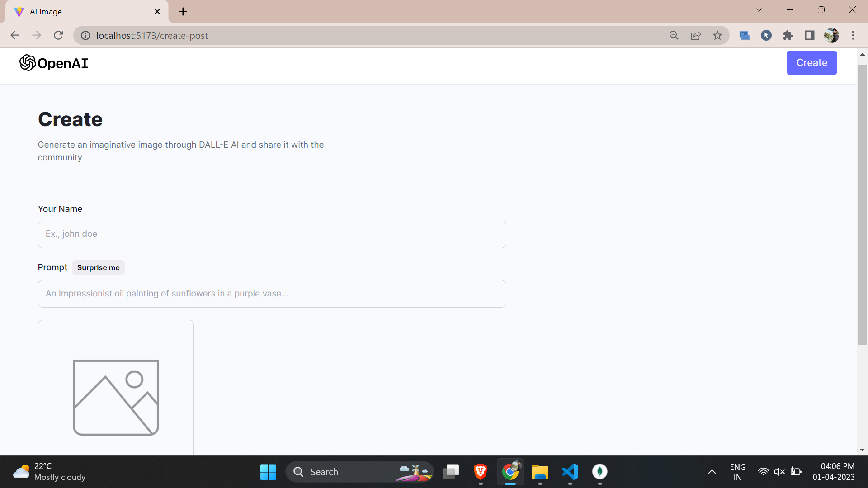Click the OpenAI logo in header

coord(54,63)
